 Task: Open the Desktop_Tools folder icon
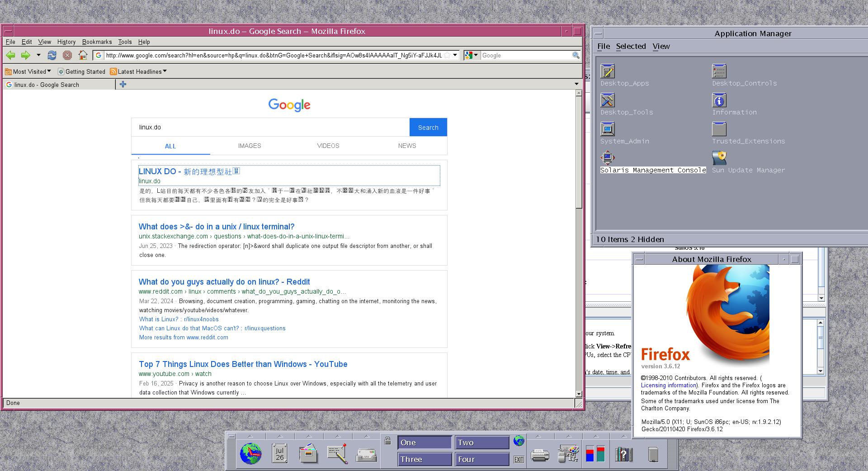point(608,100)
